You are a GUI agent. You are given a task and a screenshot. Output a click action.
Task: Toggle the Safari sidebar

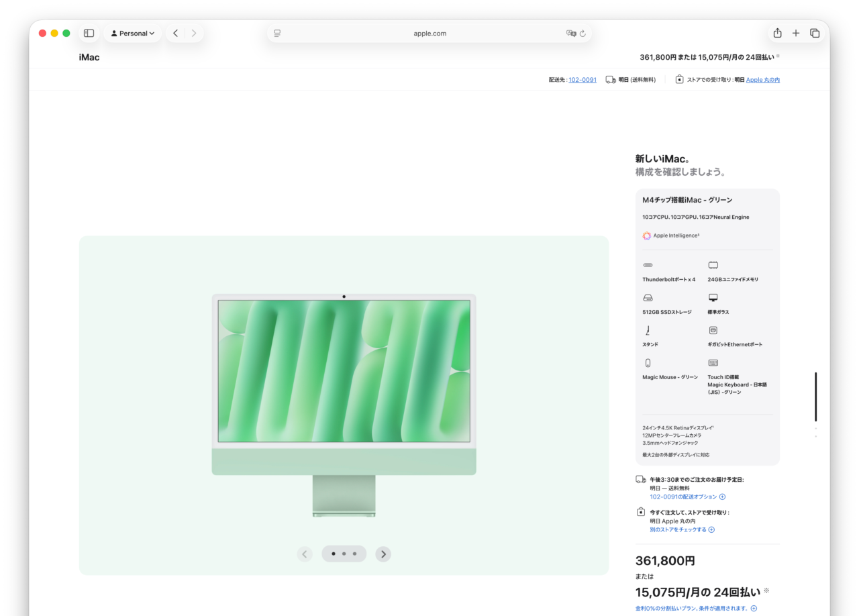[89, 33]
